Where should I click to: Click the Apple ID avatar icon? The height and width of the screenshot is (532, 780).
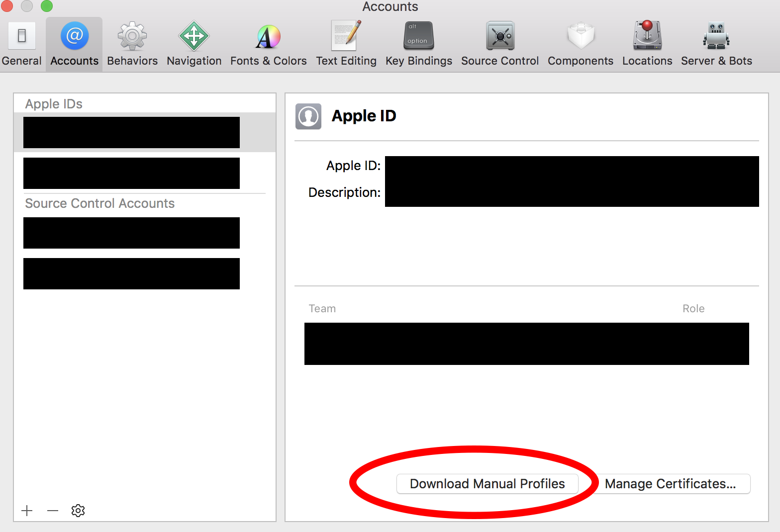tap(308, 116)
